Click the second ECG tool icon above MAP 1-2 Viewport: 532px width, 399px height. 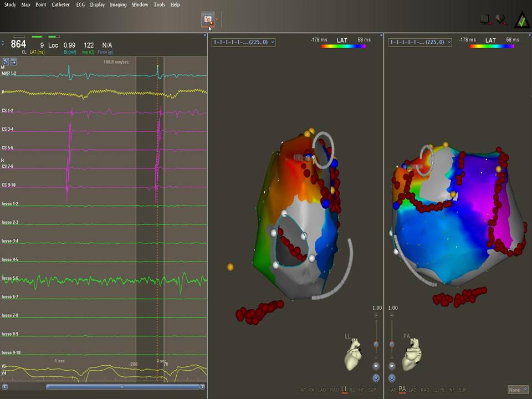point(13,61)
